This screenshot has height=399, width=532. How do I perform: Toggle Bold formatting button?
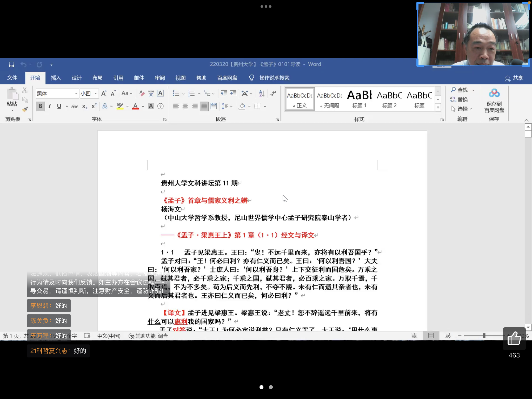(x=40, y=106)
